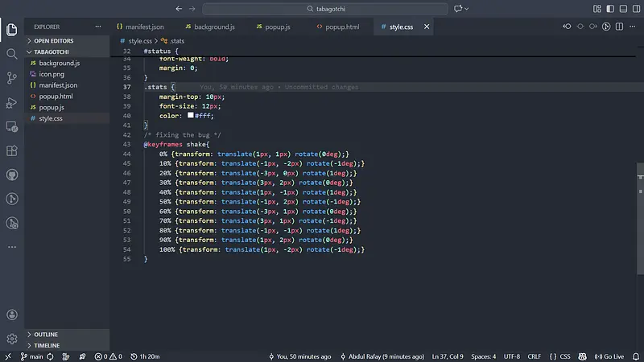Open the Remote Explorer view
This screenshot has height=362, width=644.
[12, 126]
